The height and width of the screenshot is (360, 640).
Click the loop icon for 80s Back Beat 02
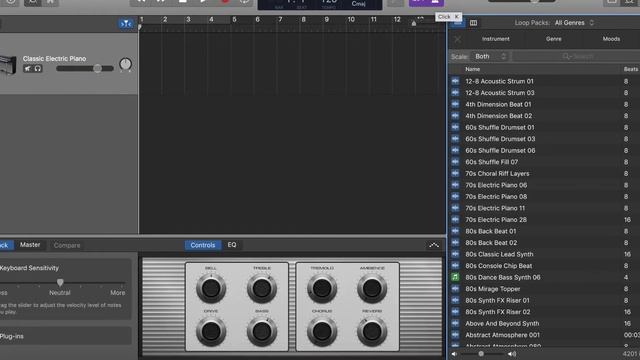click(455, 242)
